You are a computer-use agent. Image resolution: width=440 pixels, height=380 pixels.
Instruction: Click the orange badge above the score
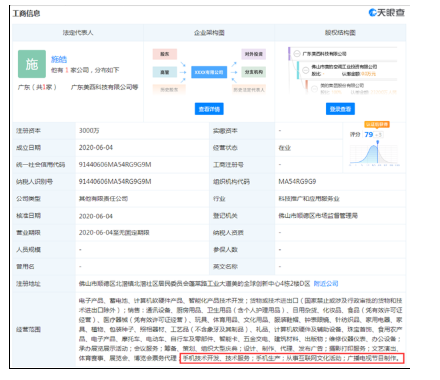coord(377,124)
